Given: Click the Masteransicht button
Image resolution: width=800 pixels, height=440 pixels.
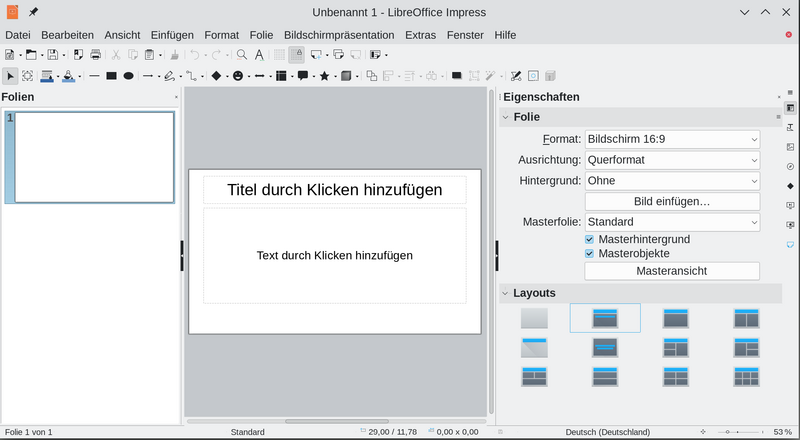Looking at the screenshot, I should pos(672,271).
